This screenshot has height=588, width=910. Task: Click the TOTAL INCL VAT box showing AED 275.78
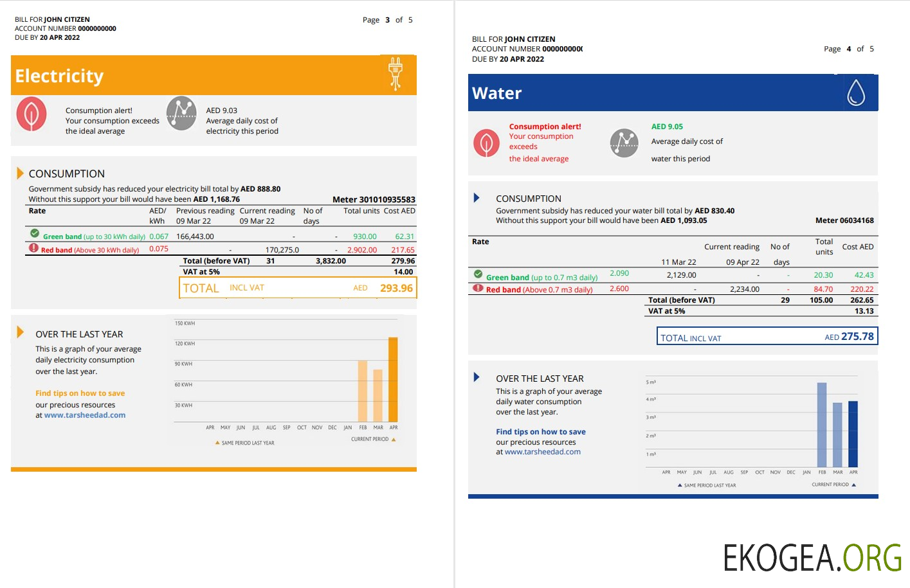[x=766, y=335]
